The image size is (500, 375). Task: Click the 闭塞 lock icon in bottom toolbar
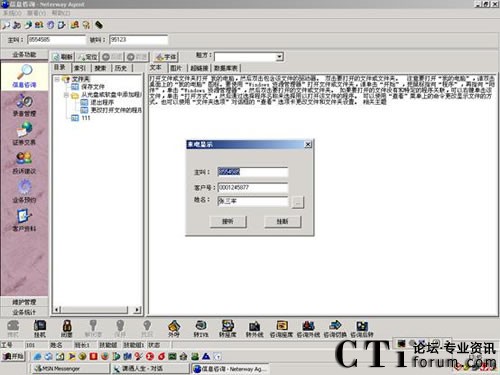67,328
